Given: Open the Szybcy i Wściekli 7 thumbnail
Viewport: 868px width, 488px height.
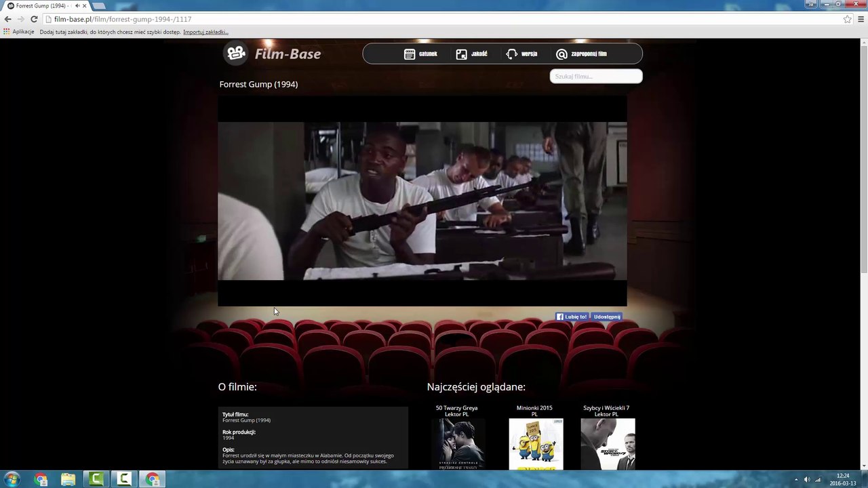Looking at the screenshot, I should coord(608,444).
